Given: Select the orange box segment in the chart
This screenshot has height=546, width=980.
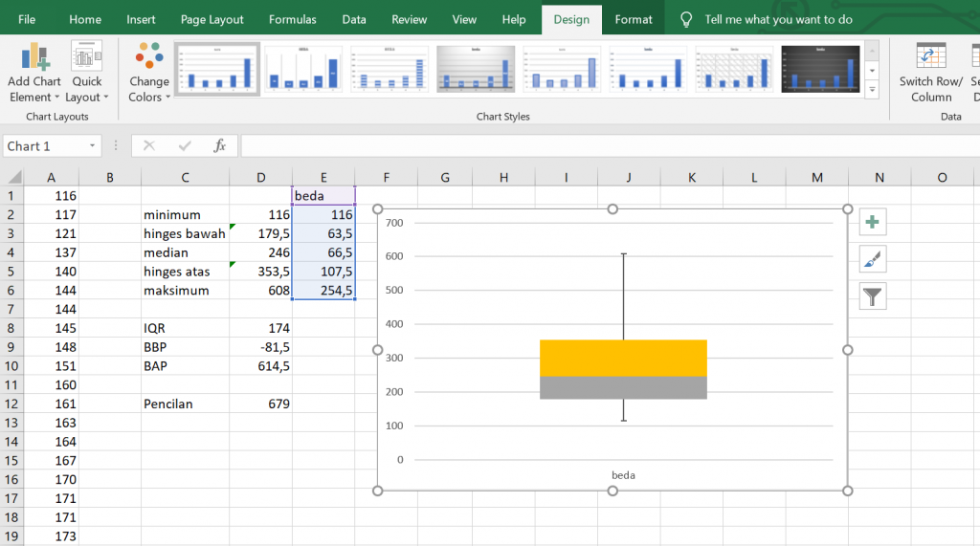Looking at the screenshot, I should [623, 358].
